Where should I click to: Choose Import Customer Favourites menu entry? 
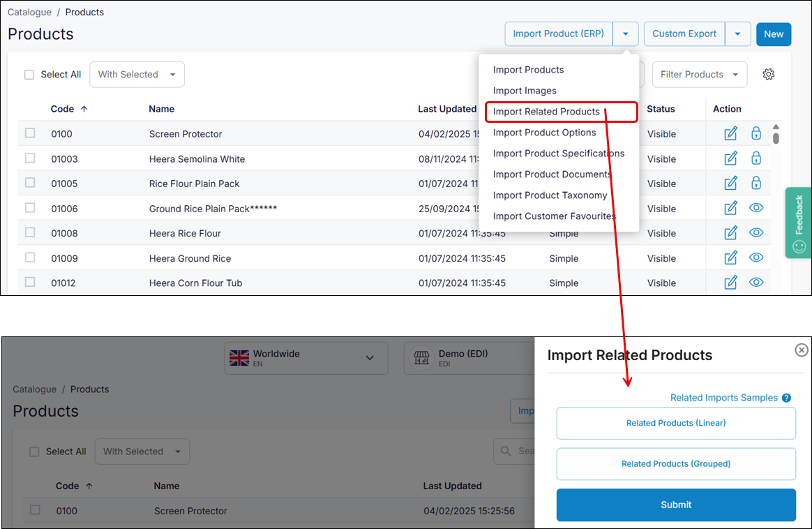coord(552,216)
